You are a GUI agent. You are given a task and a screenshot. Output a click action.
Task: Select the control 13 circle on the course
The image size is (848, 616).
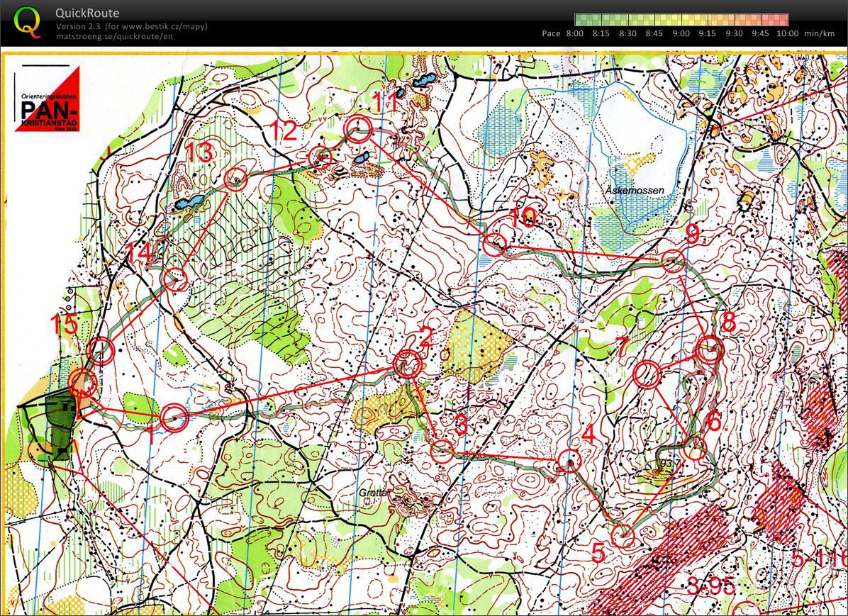(x=236, y=179)
